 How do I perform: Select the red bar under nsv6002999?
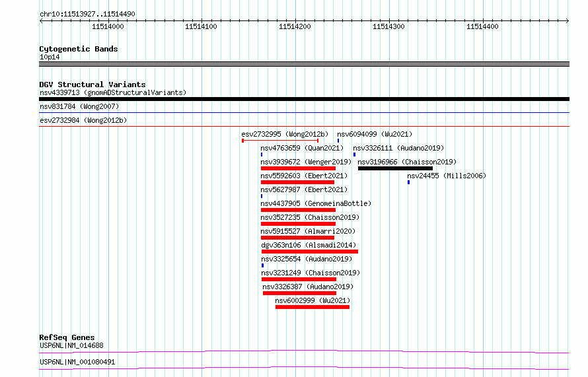click(x=312, y=307)
